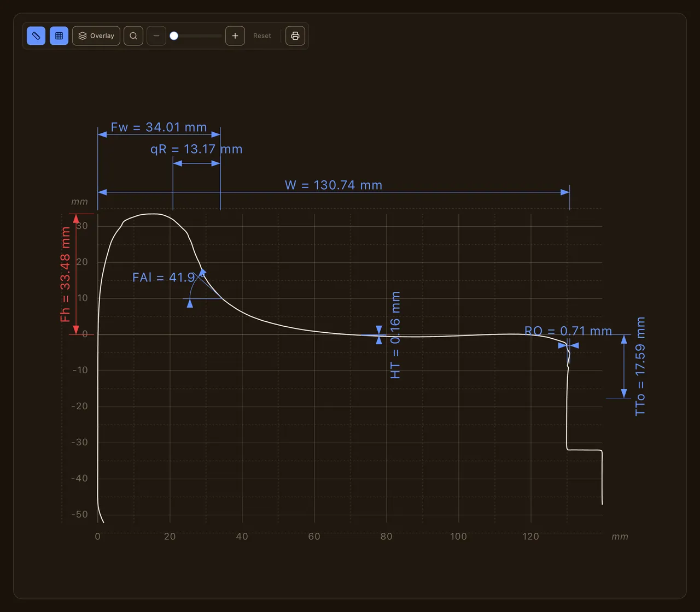Select the qR = 13.17 mm label
The image size is (700, 612).
coord(196,149)
